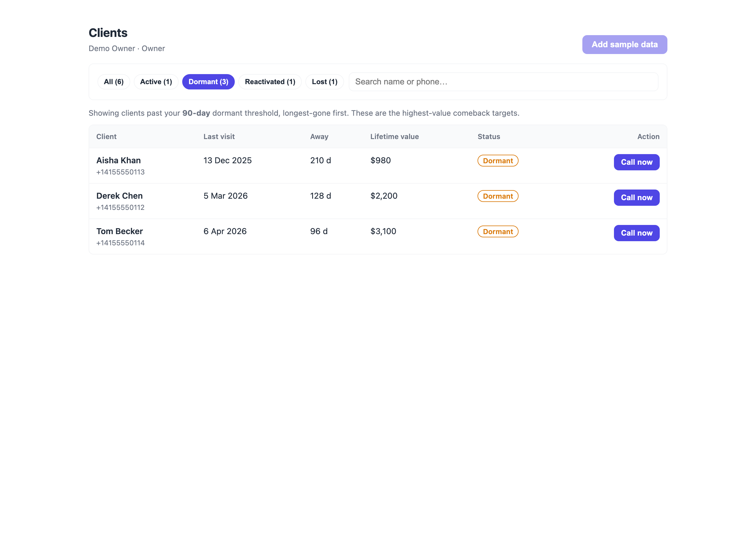This screenshot has height=555, width=756.
Task: Focus the Search name or phone field
Action: coord(503,82)
